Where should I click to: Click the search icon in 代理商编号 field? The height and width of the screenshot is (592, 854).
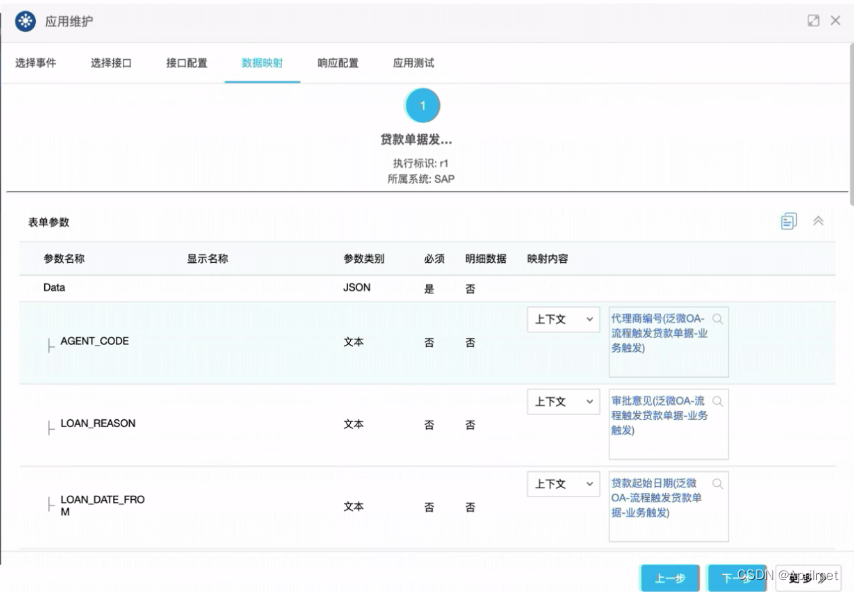coord(718,319)
